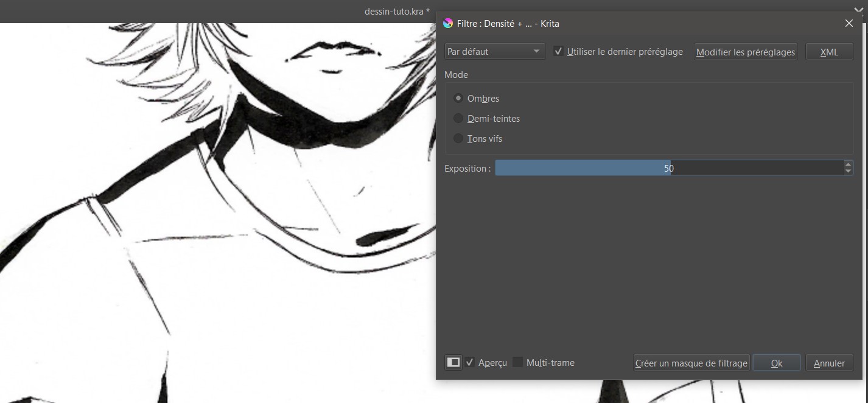The height and width of the screenshot is (403, 868).
Task: Select the Demi-teintes mode radio button
Action: (459, 118)
